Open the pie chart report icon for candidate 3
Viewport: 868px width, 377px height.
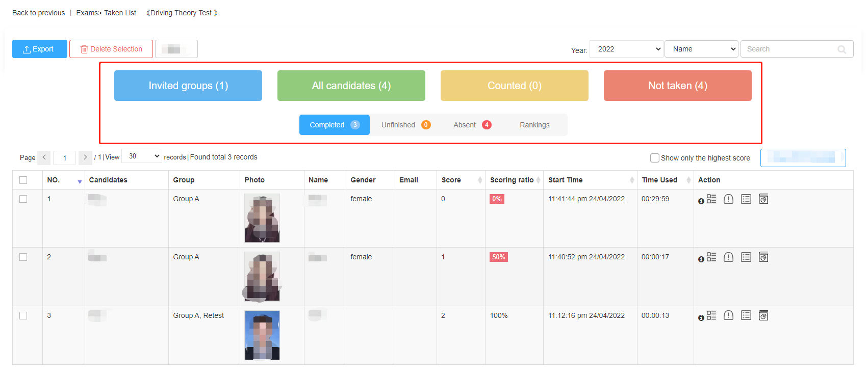coord(763,316)
